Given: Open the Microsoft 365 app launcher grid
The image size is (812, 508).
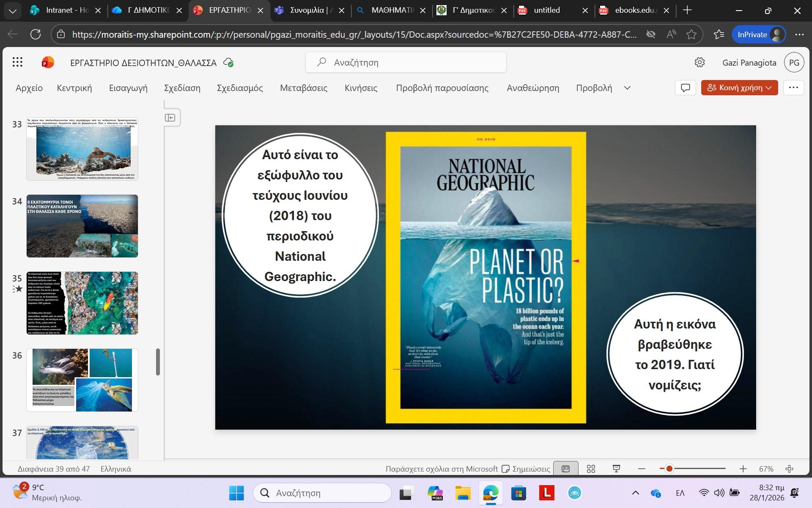Looking at the screenshot, I should tap(17, 62).
